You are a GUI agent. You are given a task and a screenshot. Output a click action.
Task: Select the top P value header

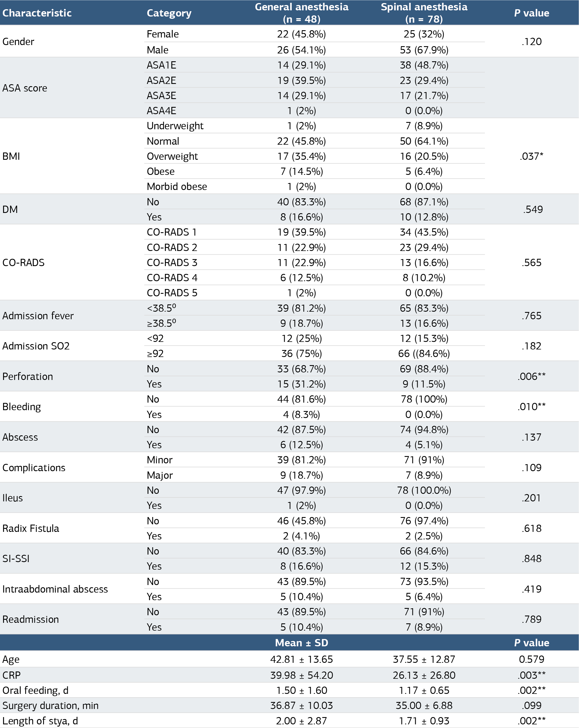tap(531, 13)
